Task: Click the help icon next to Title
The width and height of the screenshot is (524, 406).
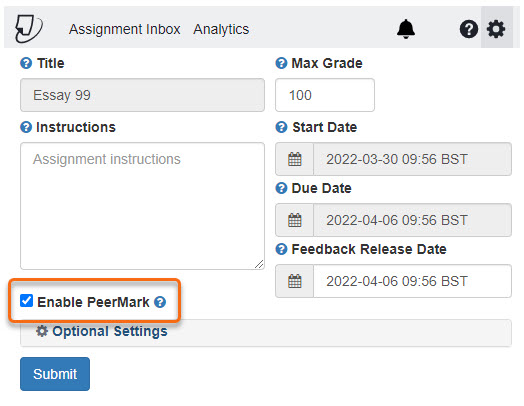Action: click(x=26, y=63)
